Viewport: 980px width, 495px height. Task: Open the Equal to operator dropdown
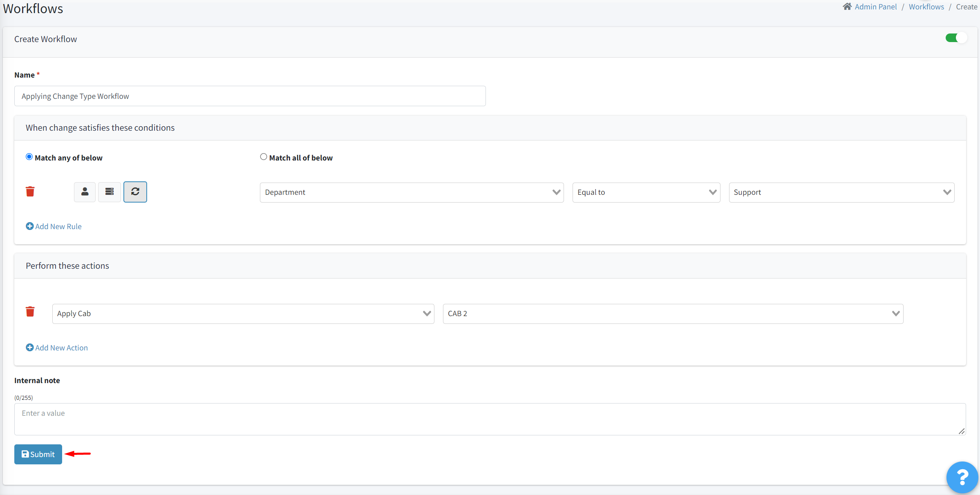coord(646,192)
